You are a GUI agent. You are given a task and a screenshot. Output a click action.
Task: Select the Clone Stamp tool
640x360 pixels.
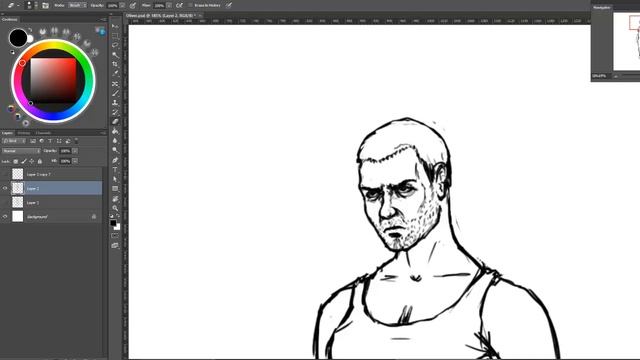coord(116,102)
